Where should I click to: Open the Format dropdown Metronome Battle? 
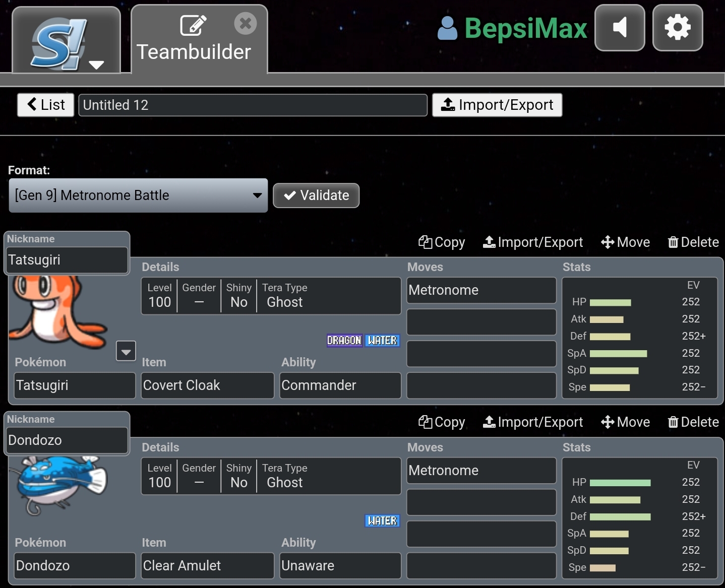coord(138,195)
